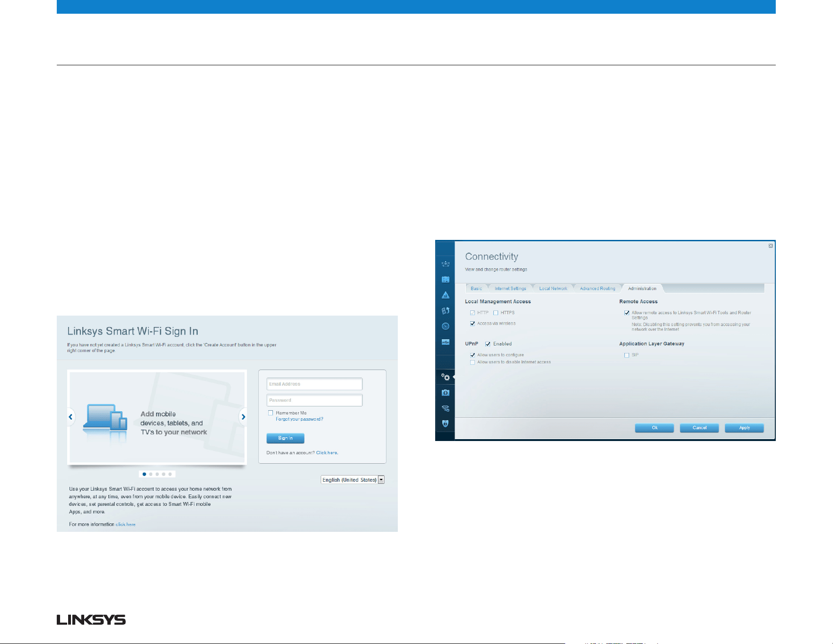Open the Security shield icon
Viewport: 833px width, 644px height.
pyautogui.click(x=445, y=423)
